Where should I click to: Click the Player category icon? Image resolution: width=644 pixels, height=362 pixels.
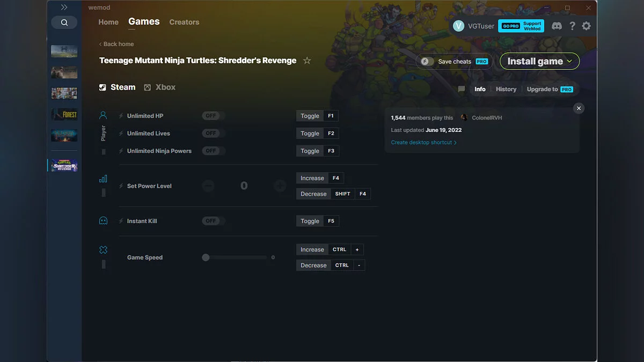(x=103, y=115)
